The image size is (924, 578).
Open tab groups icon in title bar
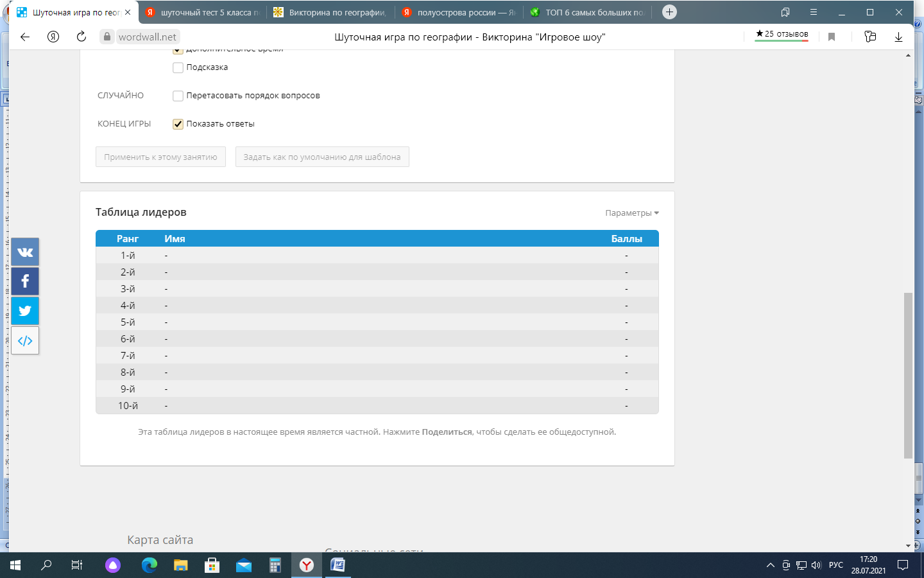(785, 12)
